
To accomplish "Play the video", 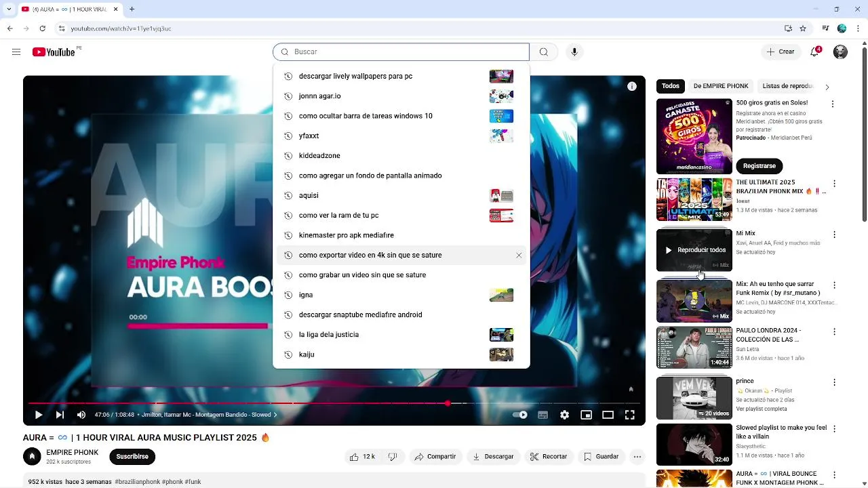I will 38,415.
